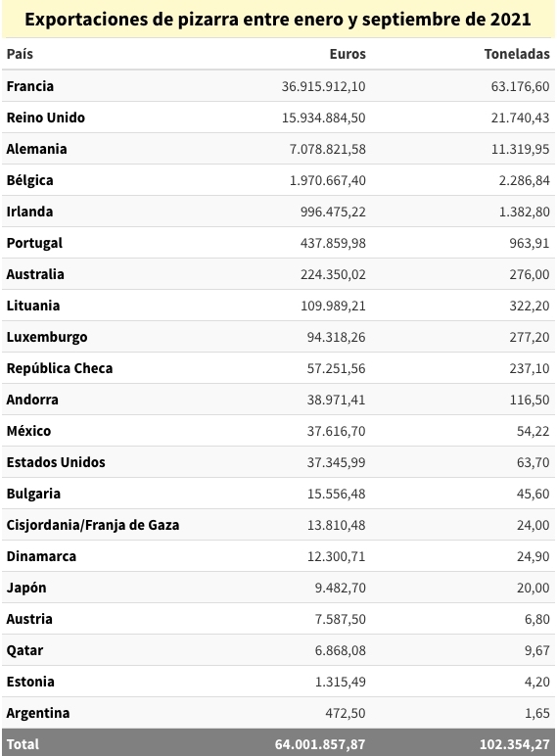Image resolution: width=557 pixels, height=756 pixels.
Task: Click Lituania's toneladas value 322,20
Action: tap(530, 306)
